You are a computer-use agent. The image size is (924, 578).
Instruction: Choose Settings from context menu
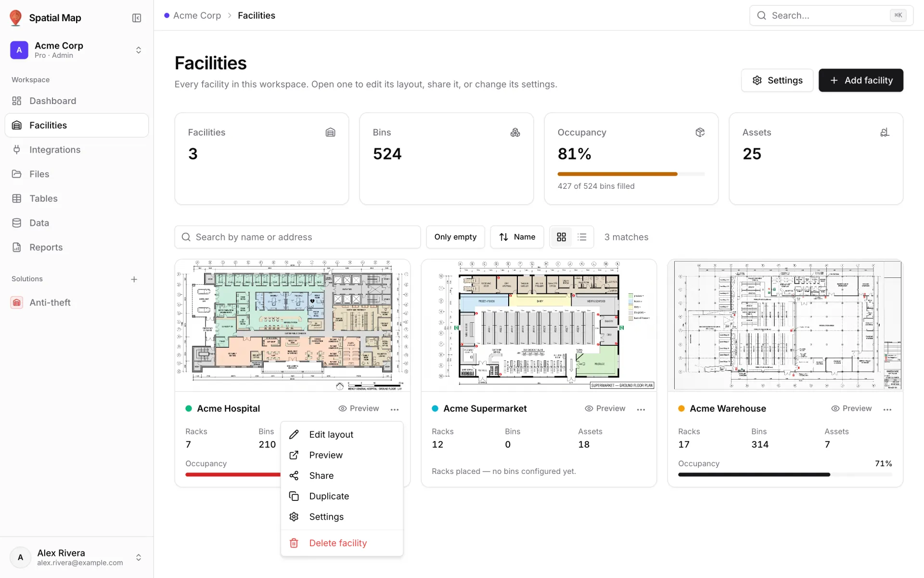point(342,517)
